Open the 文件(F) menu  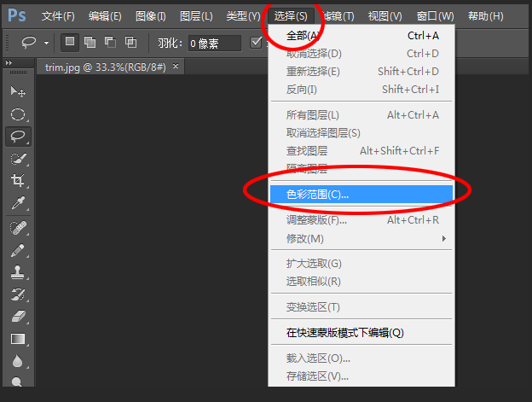[58, 16]
